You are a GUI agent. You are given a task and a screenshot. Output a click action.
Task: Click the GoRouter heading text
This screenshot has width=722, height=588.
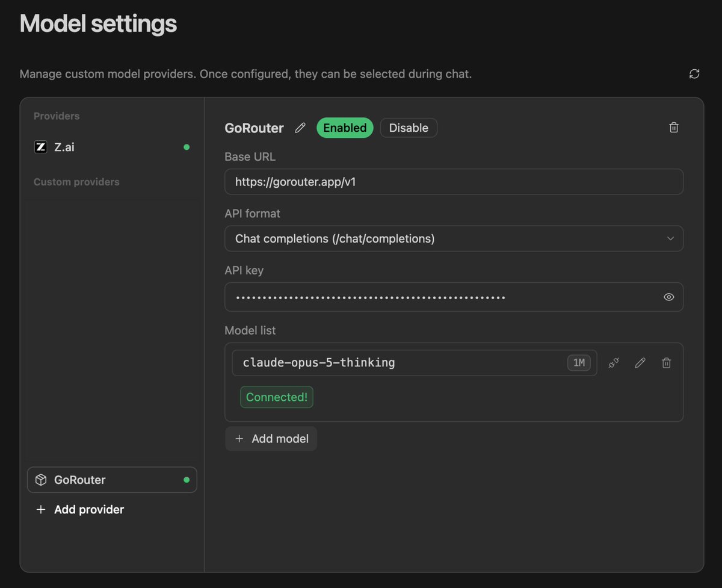(x=254, y=128)
